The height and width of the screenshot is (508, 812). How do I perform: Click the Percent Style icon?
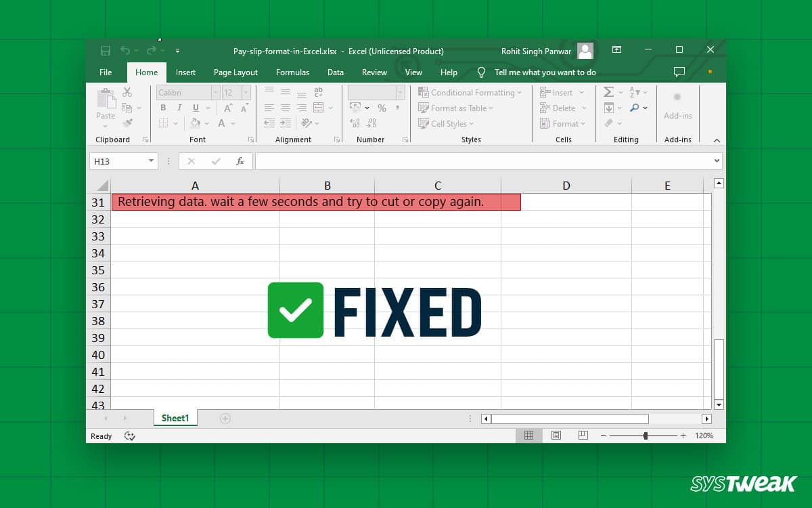(381, 107)
